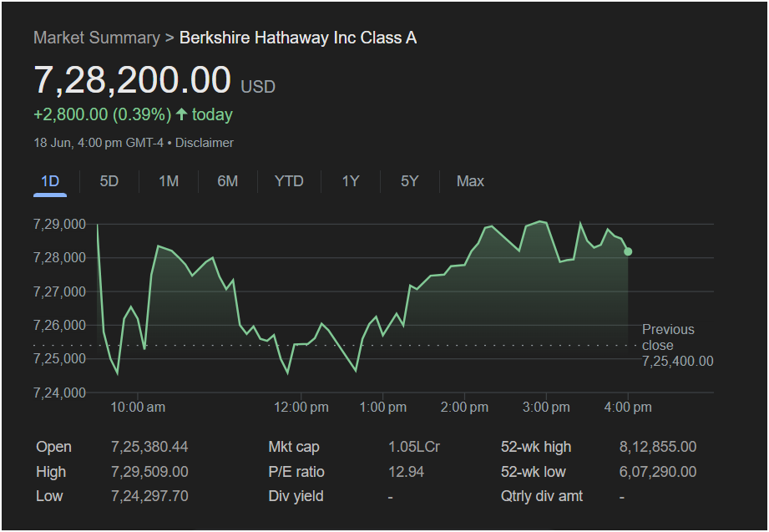Click the P/E ratio label

point(296,472)
